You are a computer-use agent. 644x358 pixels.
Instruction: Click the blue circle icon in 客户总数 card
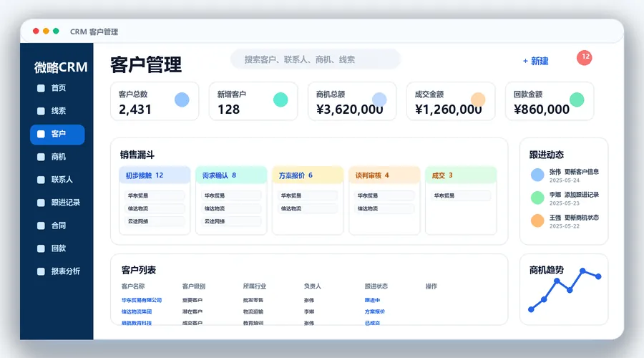coord(182,100)
